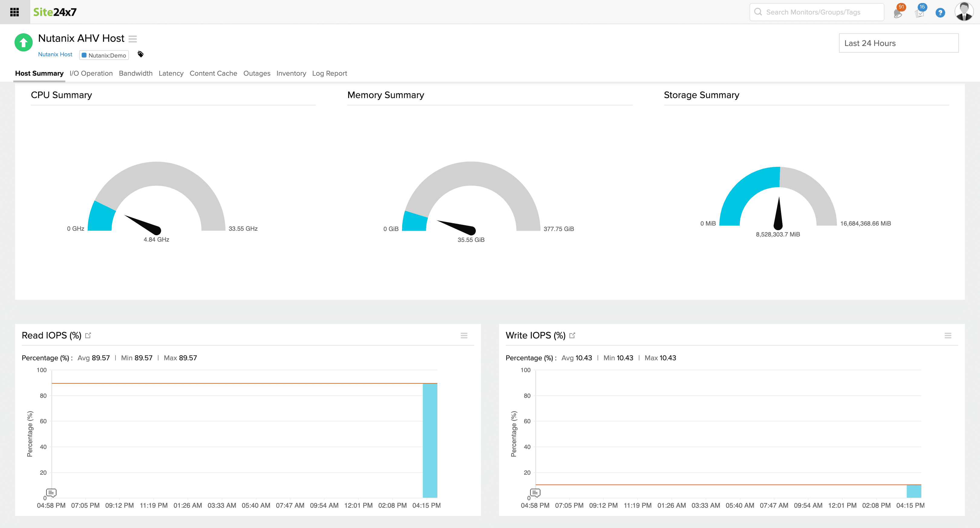Open the apps grid launcher
The height and width of the screenshot is (528, 980).
(x=15, y=12)
